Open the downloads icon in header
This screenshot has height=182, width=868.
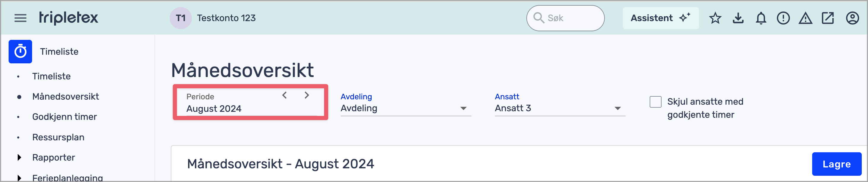(738, 18)
